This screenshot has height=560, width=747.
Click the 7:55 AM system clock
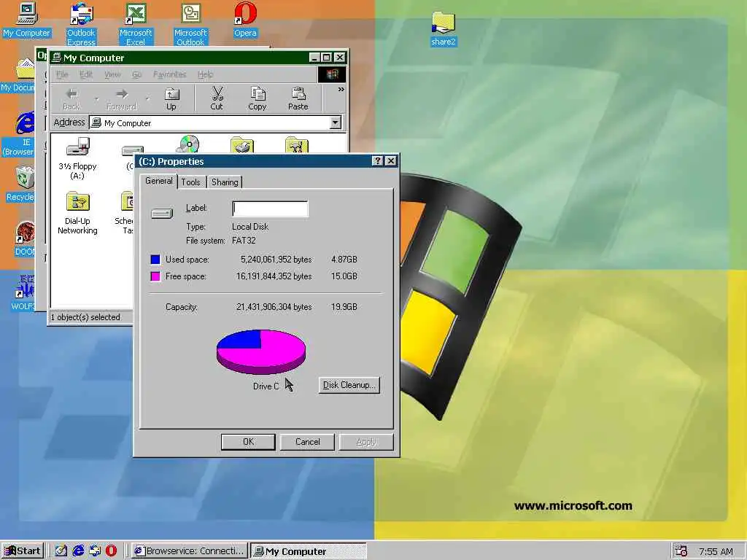716,551
